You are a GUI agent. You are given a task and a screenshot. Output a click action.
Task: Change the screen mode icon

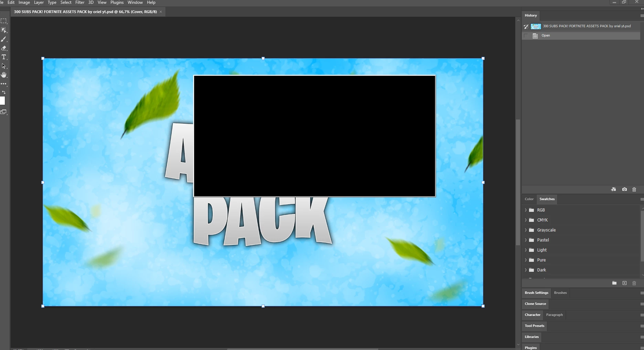[4, 112]
